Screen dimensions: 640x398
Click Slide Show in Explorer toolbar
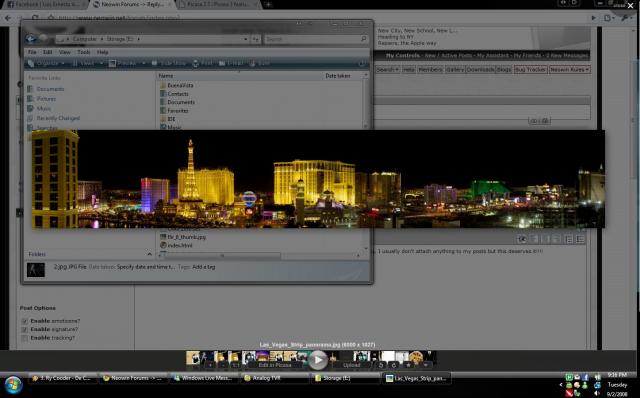[169, 63]
